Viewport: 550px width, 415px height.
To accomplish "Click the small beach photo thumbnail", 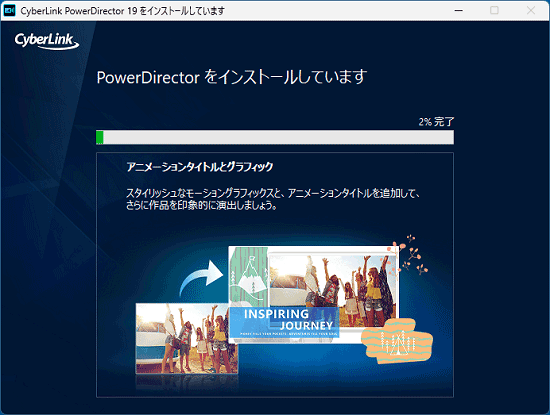I will click(187, 339).
